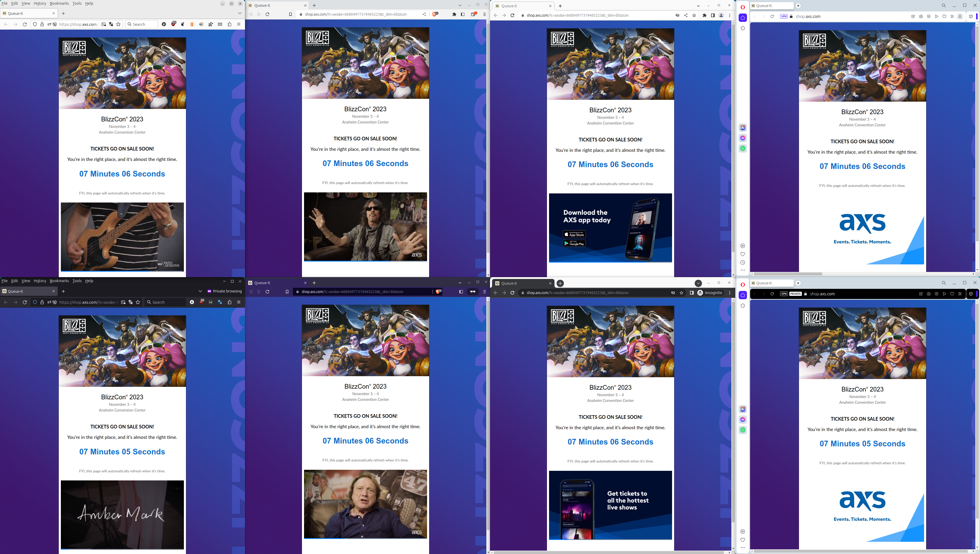Open History menu in light Firefox window

(x=40, y=3)
